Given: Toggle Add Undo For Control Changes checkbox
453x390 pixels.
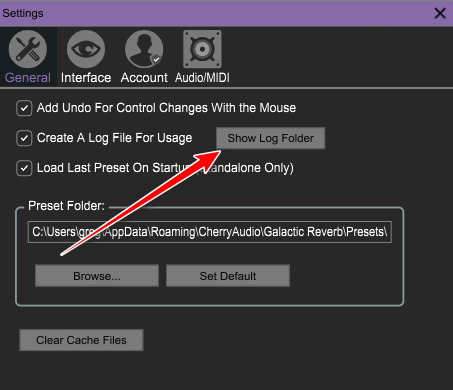Looking at the screenshot, I should [24, 108].
